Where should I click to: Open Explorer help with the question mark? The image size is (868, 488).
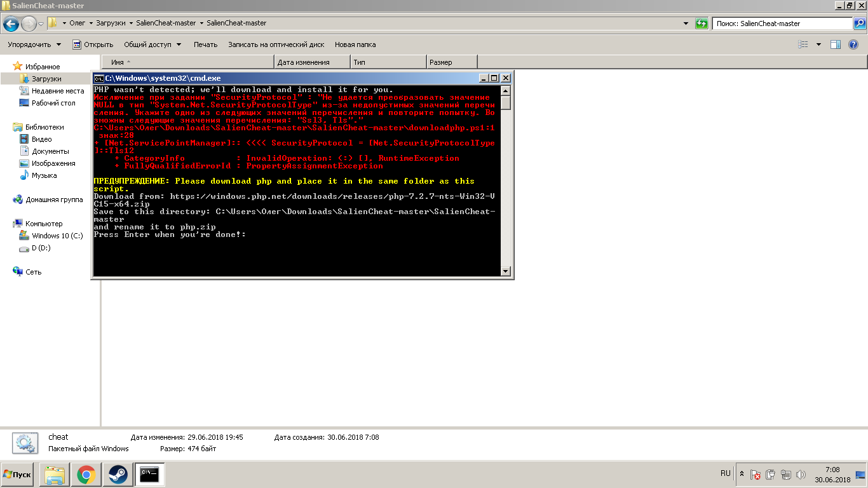pos(853,44)
